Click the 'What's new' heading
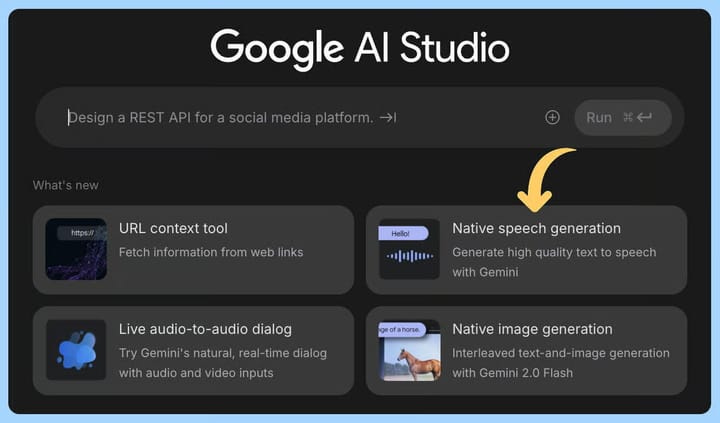The height and width of the screenshot is (423, 720). 66,185
